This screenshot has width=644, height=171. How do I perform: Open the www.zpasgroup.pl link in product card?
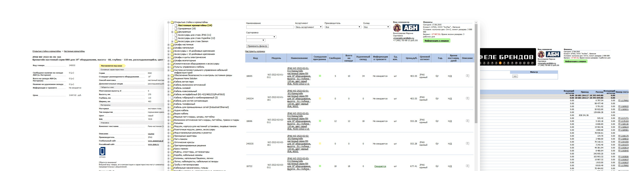tap(155, 141)
